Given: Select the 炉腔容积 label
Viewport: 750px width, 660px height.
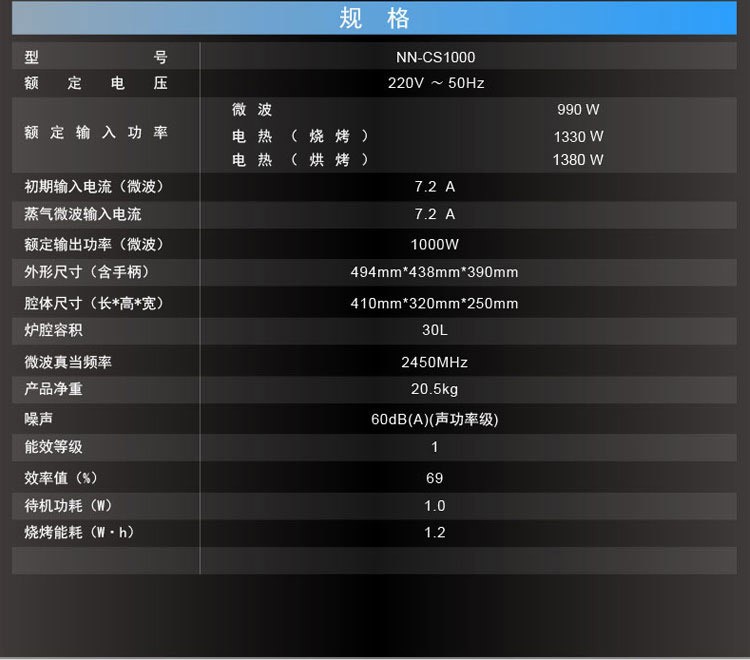Looking at the screenshot, I should click(x=54, y=330).
